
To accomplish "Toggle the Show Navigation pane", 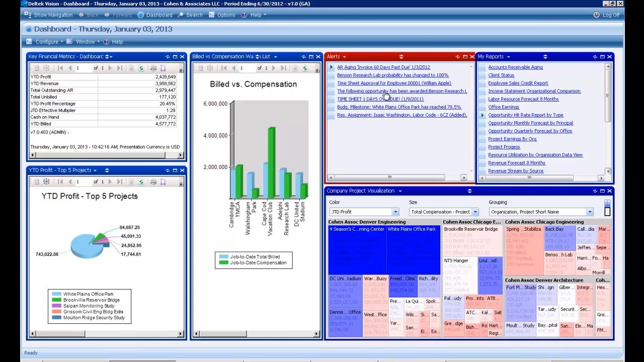I will pos(28,15).
